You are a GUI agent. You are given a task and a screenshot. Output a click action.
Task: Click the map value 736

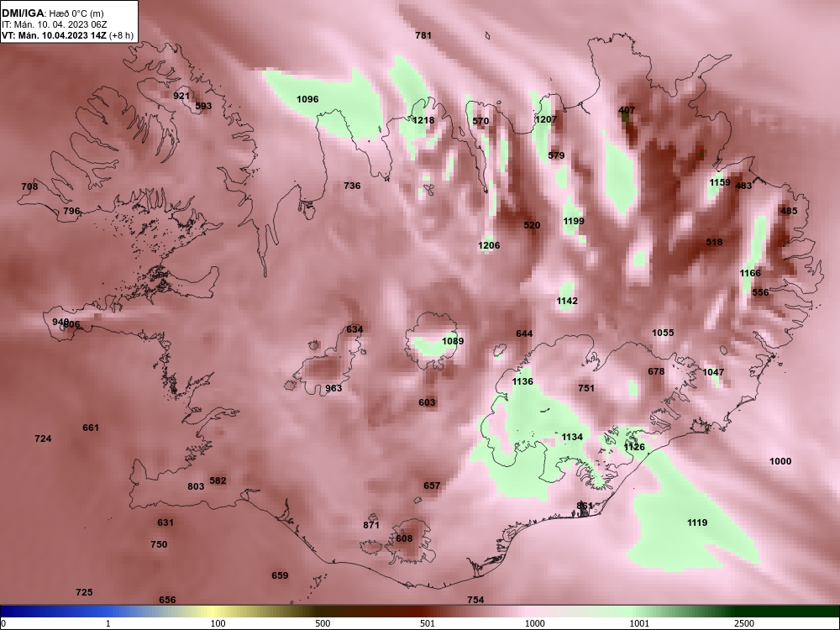352,186
